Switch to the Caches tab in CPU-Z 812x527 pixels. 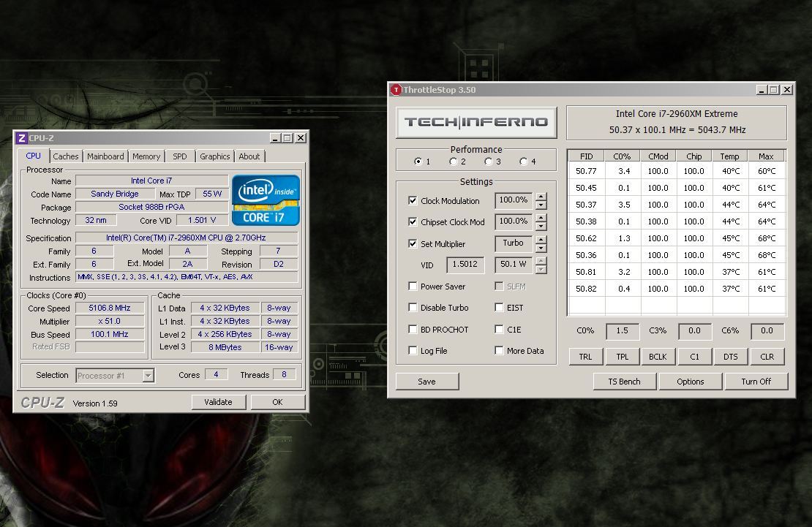(x=66, y=156)
